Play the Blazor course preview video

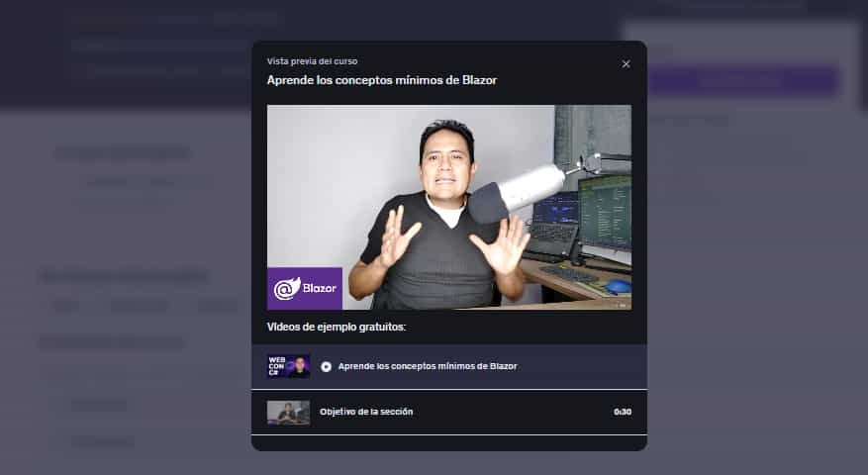tap(449, 207)
